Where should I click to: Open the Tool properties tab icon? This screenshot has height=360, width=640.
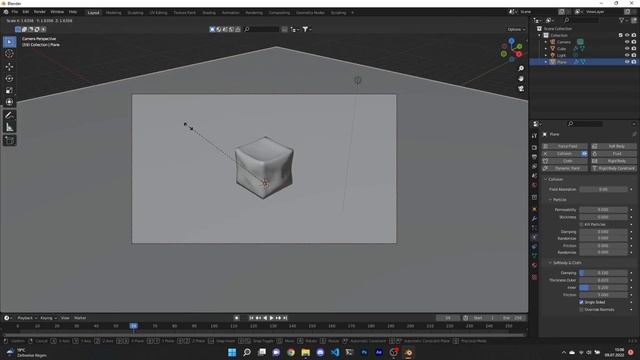[x=534, y=136]
